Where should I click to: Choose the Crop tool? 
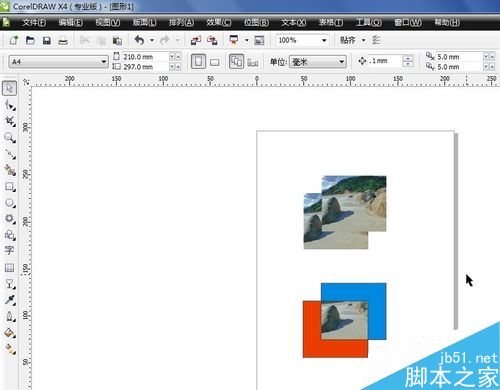10,121
